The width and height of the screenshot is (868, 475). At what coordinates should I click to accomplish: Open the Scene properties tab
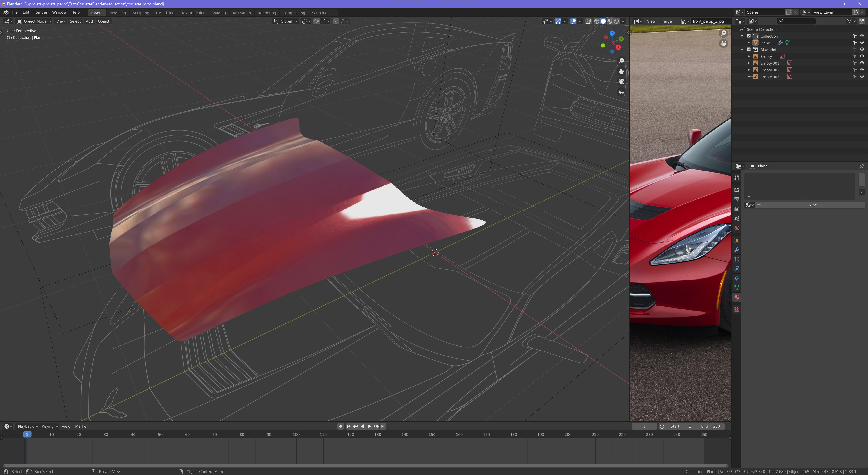tap(737, 218)
